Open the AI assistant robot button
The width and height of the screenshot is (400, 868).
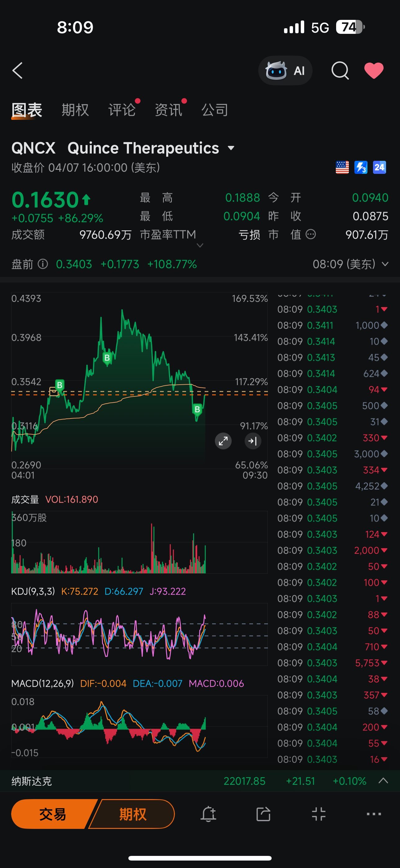285,70
